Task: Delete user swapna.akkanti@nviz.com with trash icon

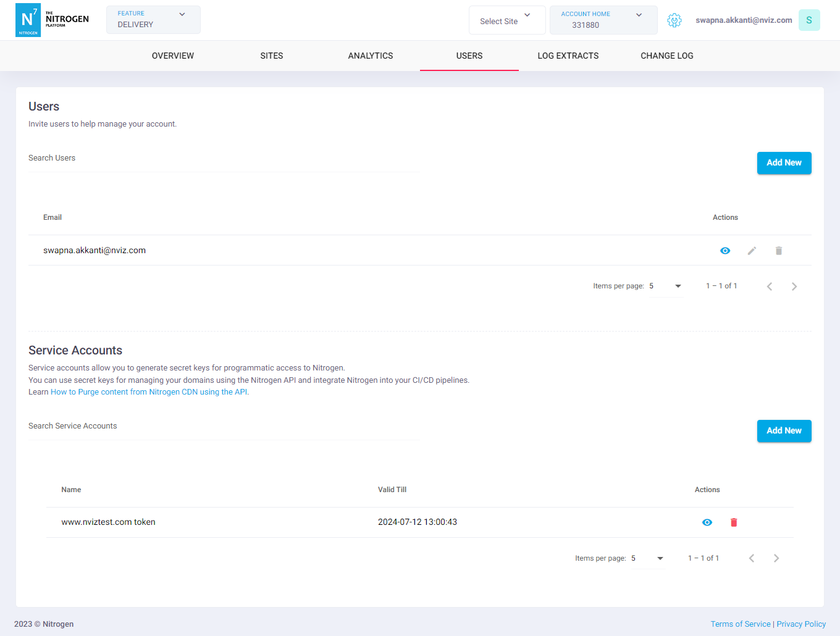Action: click(x=779, y=251)
